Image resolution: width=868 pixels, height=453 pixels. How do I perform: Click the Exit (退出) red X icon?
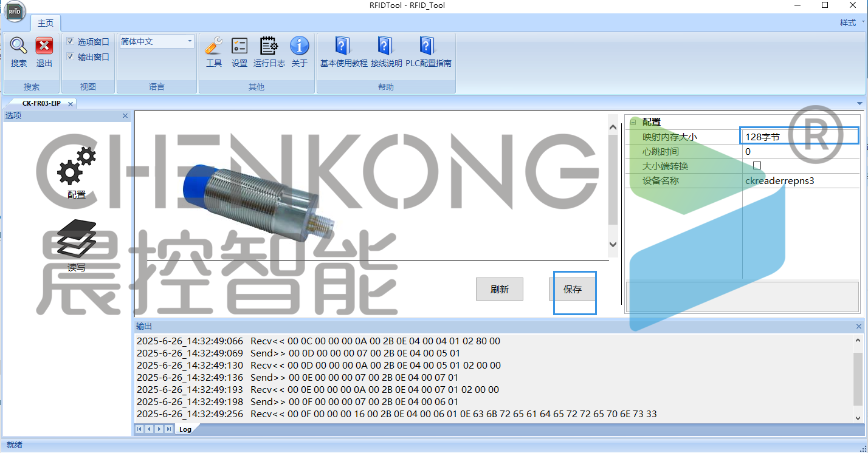44,46
